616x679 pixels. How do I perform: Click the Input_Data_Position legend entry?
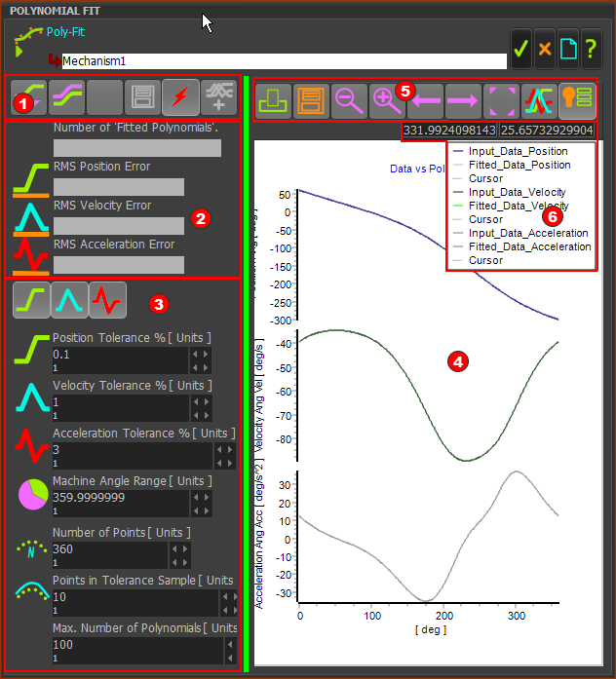pyautogui.click(x=510, y=151)
